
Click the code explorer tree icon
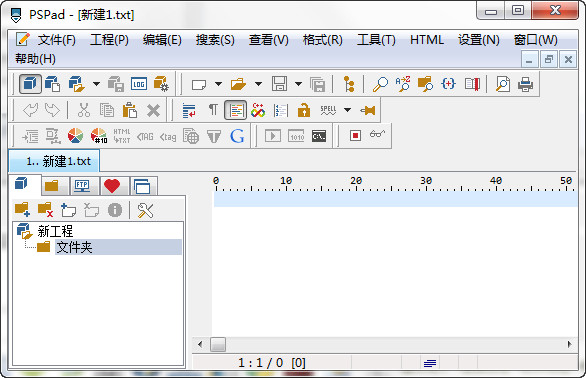pyautogui.click(x=349, y=84)
